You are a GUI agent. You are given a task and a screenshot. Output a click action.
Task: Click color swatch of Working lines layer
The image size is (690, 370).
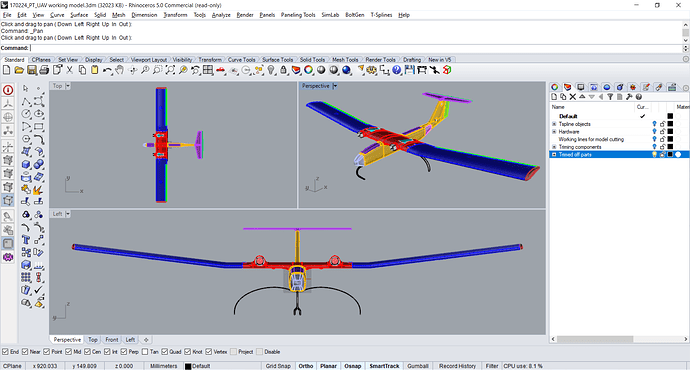[x=670, y=139]
